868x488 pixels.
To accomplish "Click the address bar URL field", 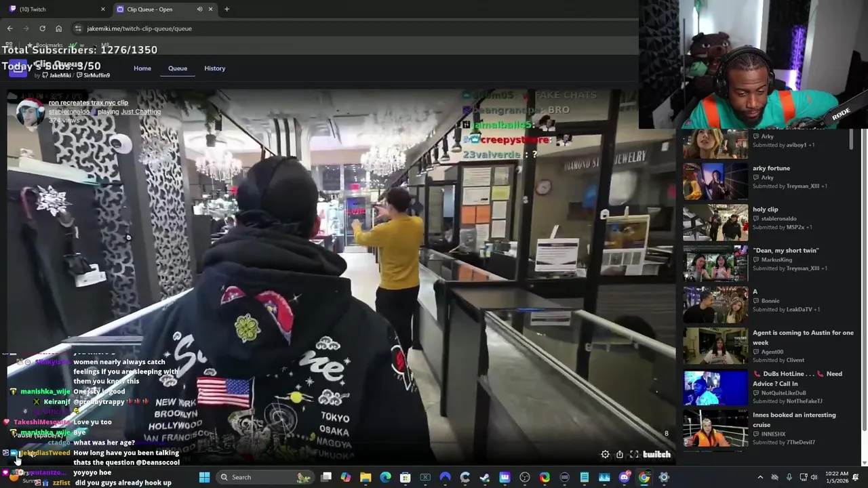I will click(x=353, y=28).
